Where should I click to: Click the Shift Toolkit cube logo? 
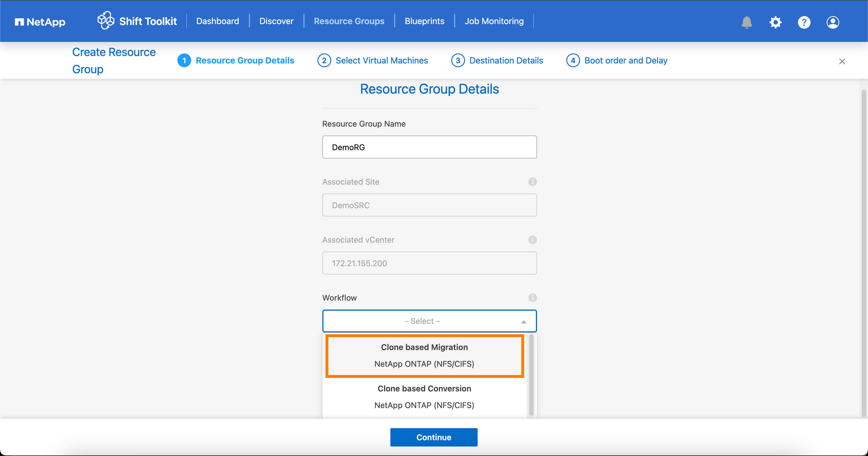(x=106, y=21)
